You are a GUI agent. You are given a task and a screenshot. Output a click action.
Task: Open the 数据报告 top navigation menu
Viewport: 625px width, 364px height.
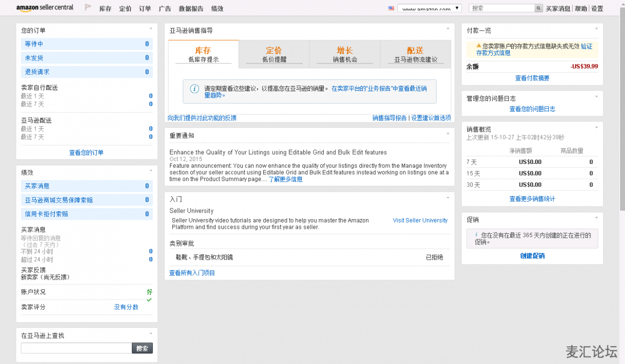click(x=191, y=9)
